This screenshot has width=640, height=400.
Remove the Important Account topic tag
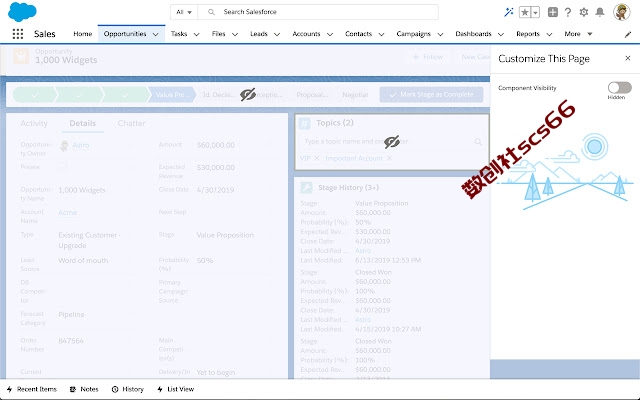[x=389, y=158]
